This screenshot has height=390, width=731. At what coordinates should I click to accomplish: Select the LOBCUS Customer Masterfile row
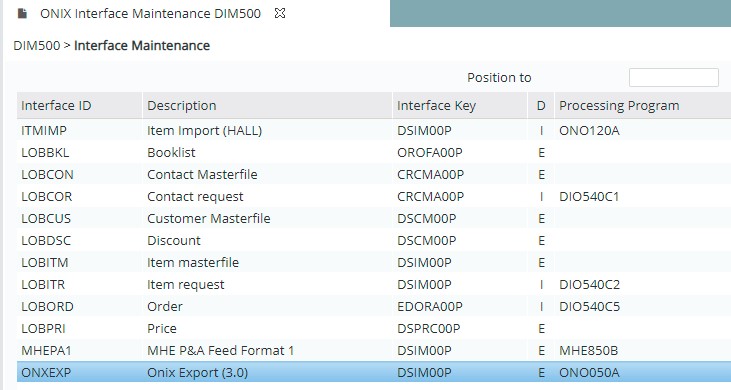click(374, 219)
